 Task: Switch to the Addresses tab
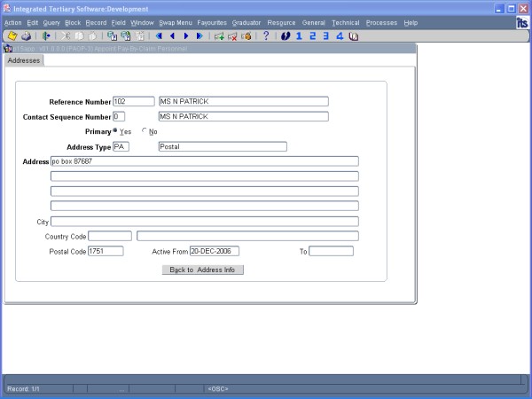coord(24,61)
